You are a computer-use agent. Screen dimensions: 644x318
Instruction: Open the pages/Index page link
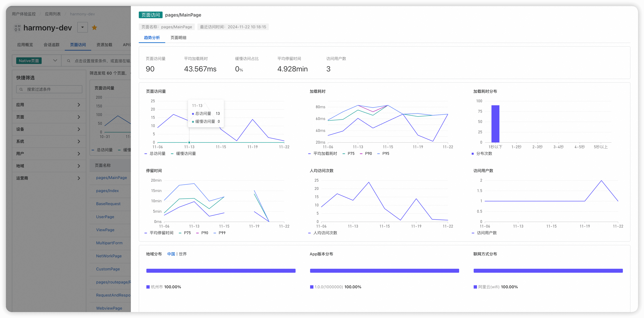pyautogui.click(x=108, y=191)
